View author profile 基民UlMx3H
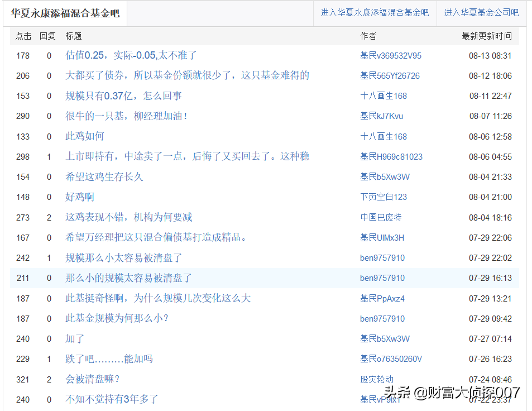 (382, 237)
